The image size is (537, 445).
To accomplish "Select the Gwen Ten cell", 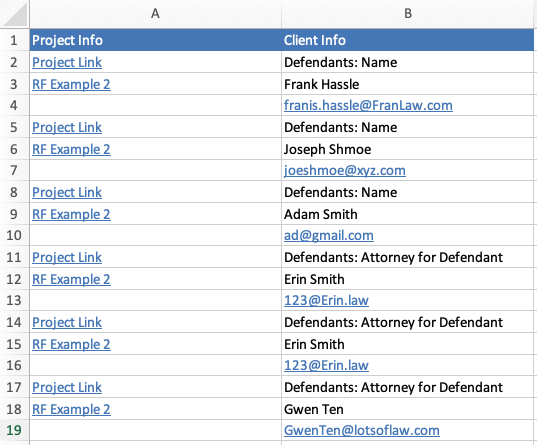I will coord(408,409).
